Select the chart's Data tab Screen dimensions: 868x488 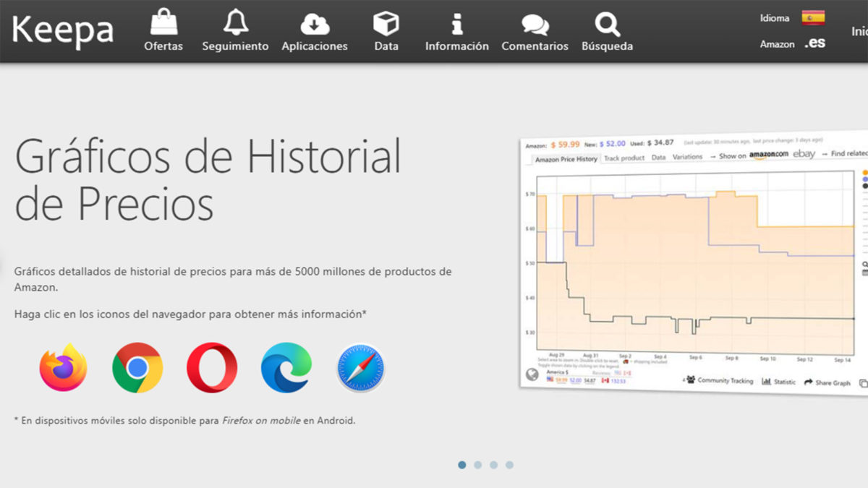(658, 157)
